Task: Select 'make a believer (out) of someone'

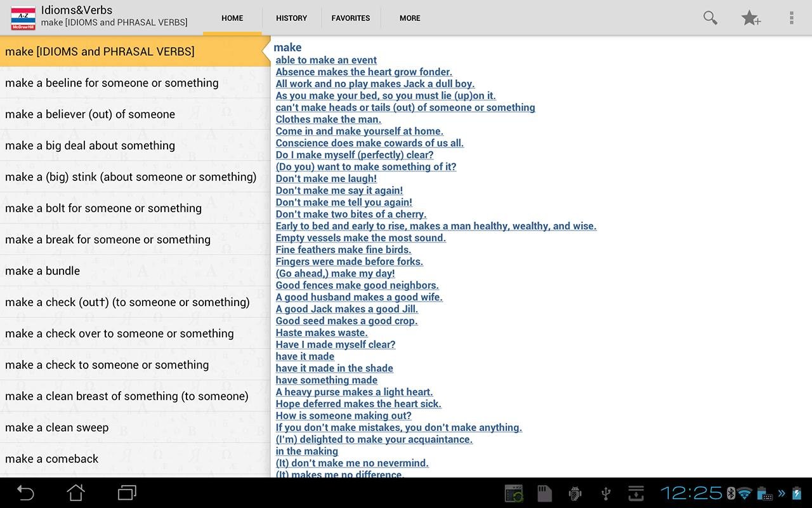Action: [x=135, y=114]
